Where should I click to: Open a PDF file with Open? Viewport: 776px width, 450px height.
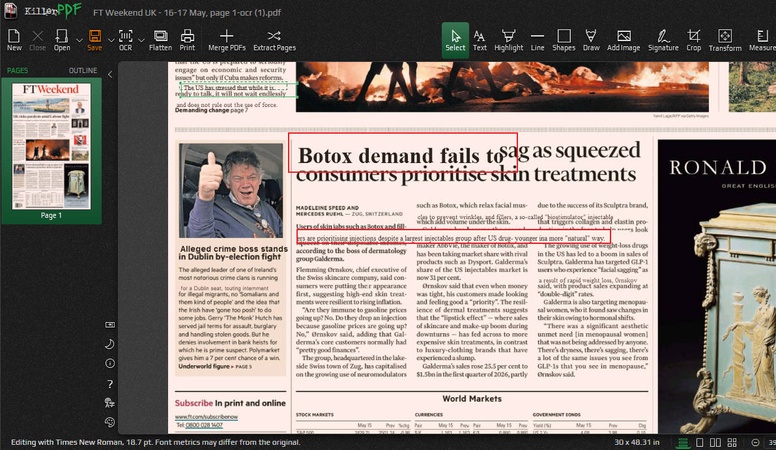[62, 40]
